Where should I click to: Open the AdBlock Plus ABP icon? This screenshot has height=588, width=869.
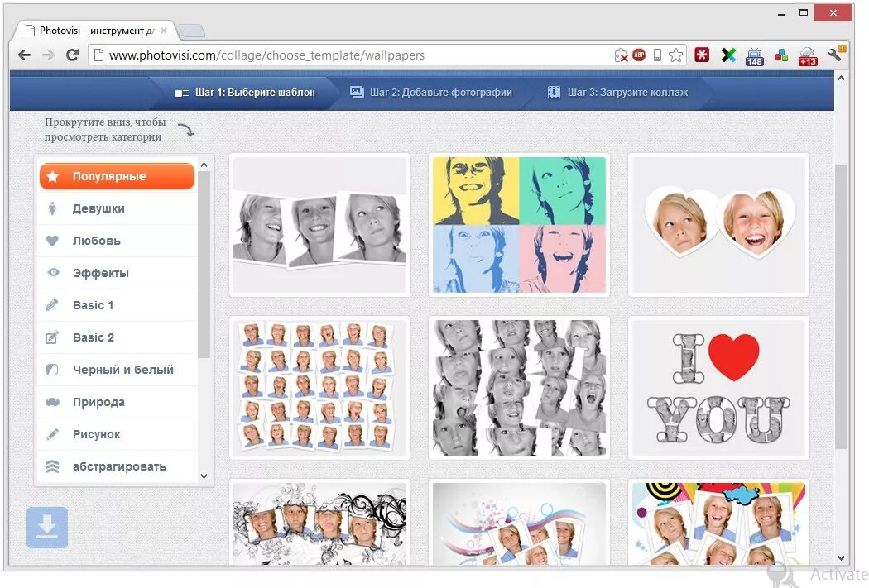[x=639, y=55]
